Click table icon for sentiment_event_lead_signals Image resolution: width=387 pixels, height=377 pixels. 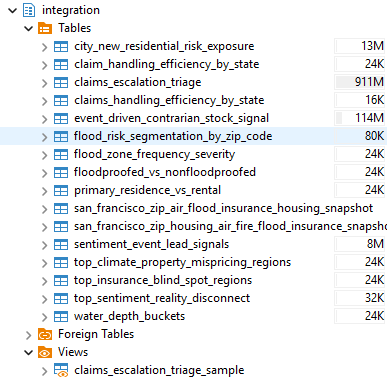tap(61, 244)
